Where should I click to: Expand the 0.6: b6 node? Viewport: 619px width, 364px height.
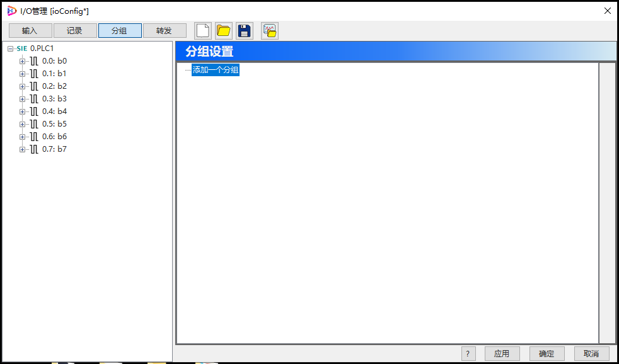[x=23, y=137]
